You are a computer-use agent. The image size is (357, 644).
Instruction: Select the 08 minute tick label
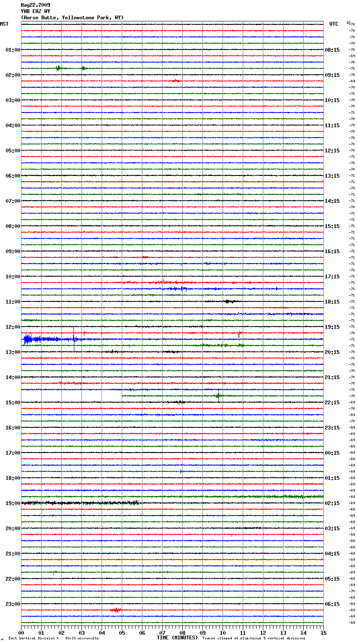183,633
